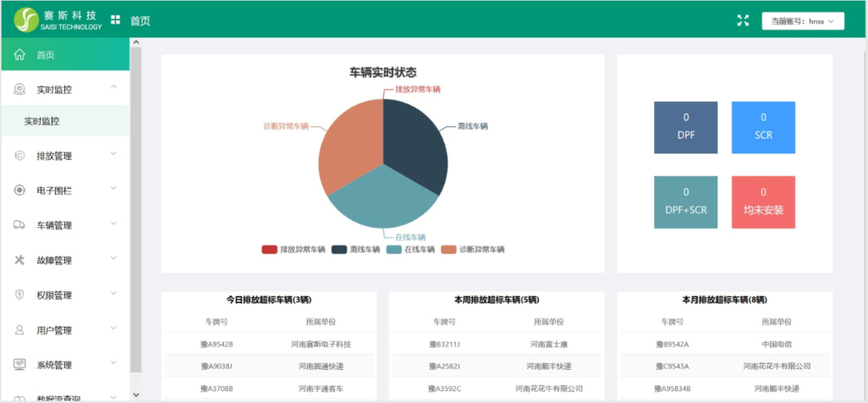The width and height of the screenshot is (868, 403).
Task: Click the red 均未安装 count tile
Action: coord(763,201)
